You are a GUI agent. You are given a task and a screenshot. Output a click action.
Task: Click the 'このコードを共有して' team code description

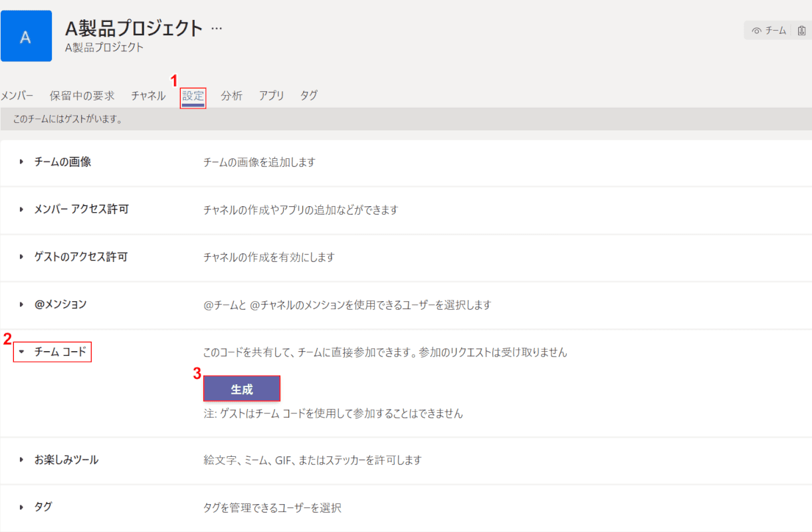point(385,352)
